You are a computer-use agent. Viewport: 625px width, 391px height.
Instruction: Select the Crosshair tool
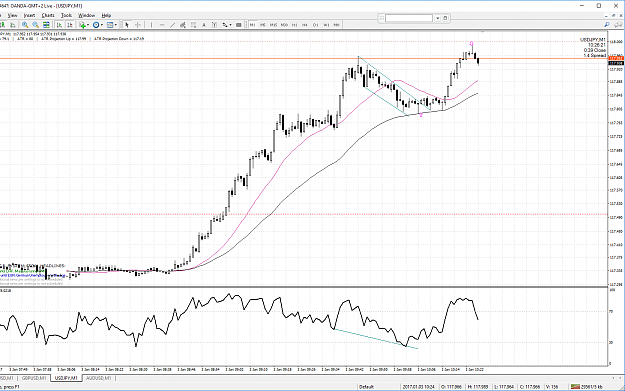(x=138, y=25)
